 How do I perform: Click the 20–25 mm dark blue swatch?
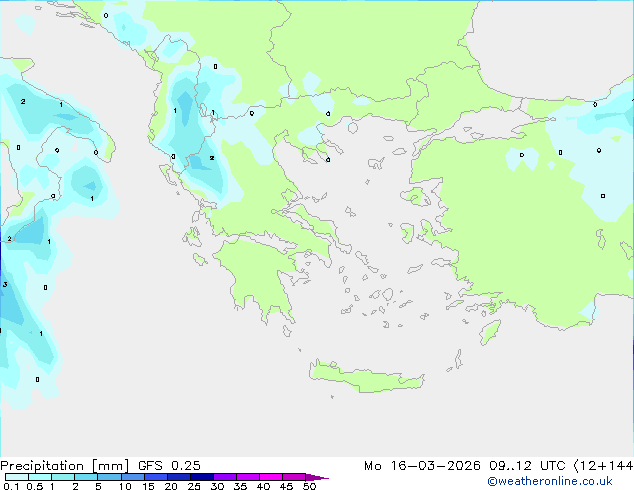click(x=178, y=477)
